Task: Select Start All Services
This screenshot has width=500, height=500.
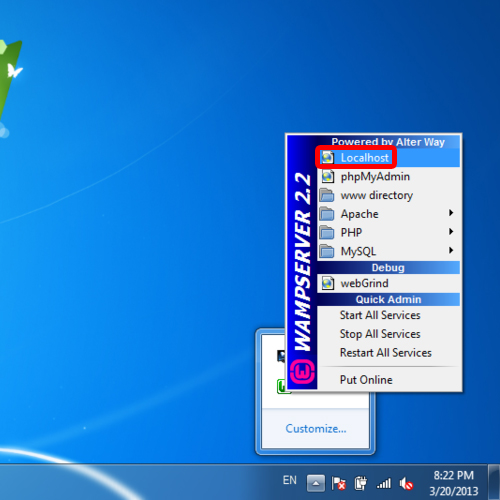Action: tap(389, 315)
